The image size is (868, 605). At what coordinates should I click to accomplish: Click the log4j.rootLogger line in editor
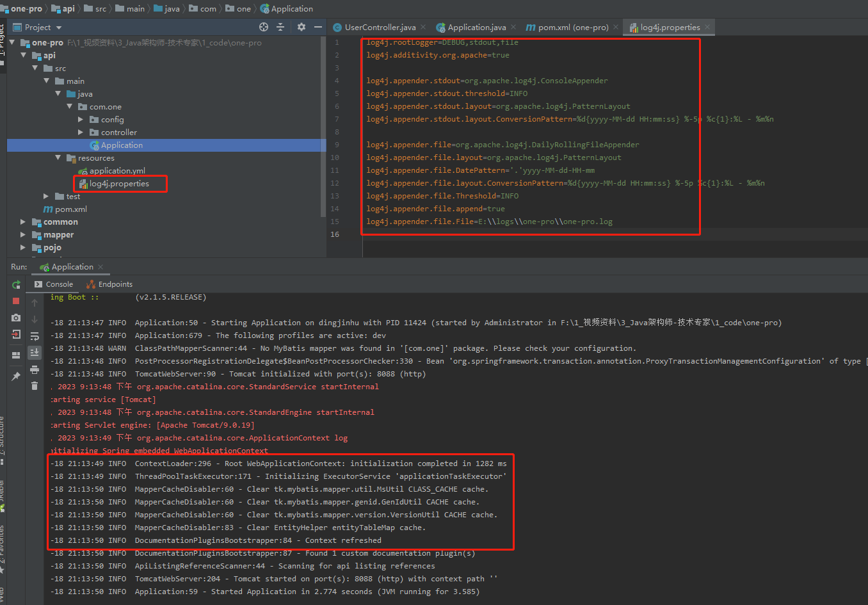click(442, 42)
